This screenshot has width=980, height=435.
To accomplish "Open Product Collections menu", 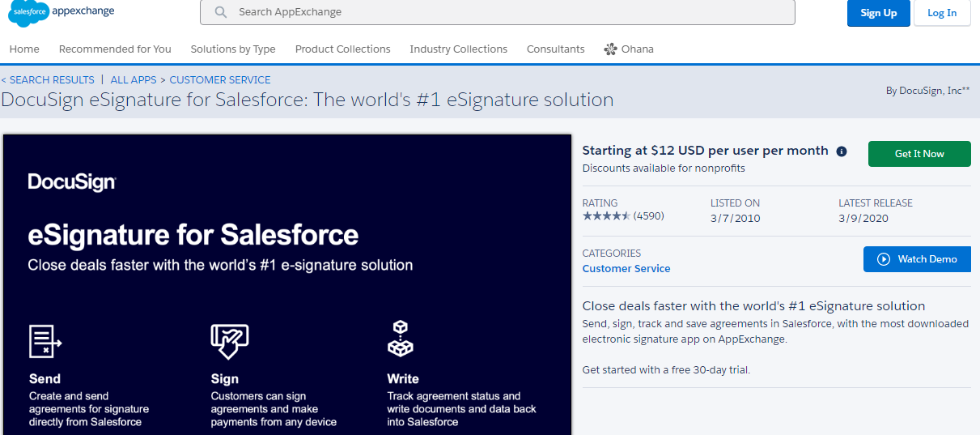I will click(x=342, y=49).
